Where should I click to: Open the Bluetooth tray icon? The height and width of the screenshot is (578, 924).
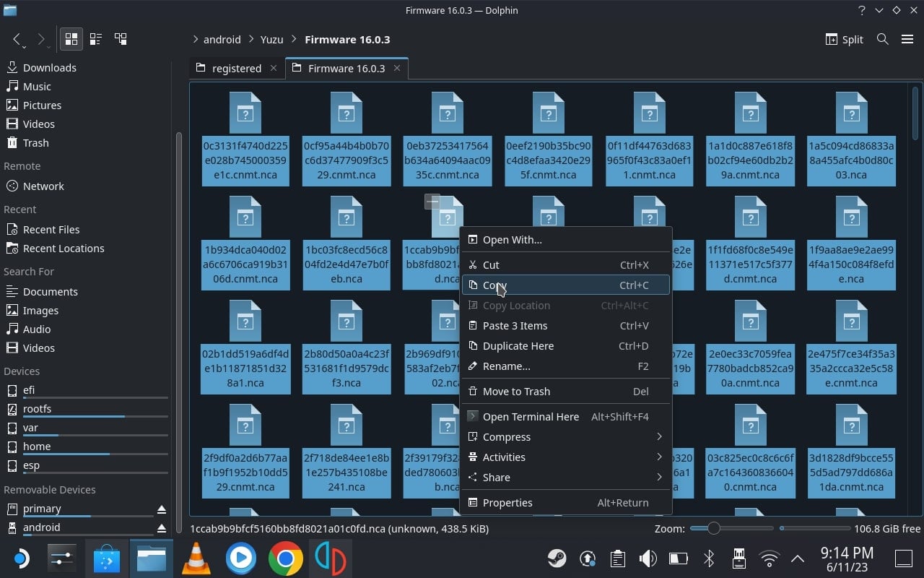(709, 558)
